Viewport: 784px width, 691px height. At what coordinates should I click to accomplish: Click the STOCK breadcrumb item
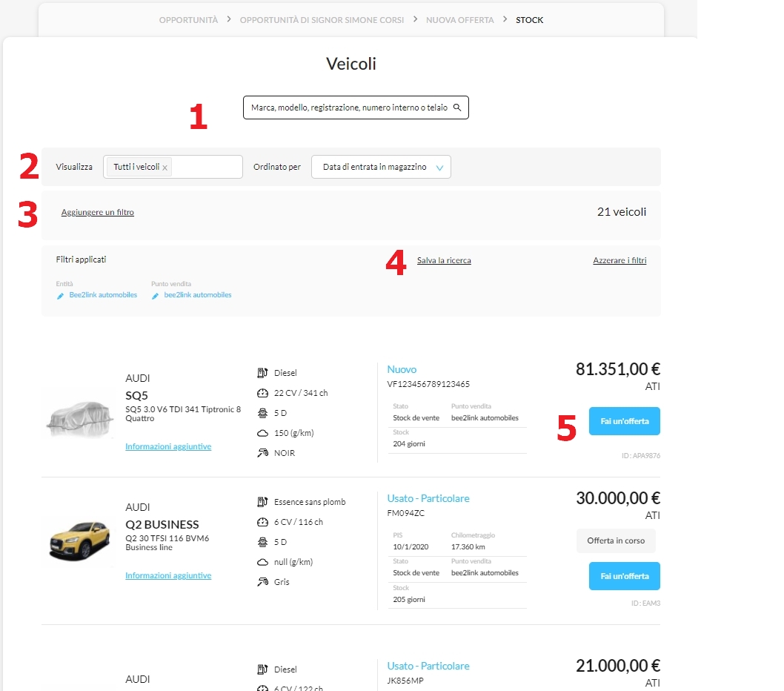[x=530, y=20]
